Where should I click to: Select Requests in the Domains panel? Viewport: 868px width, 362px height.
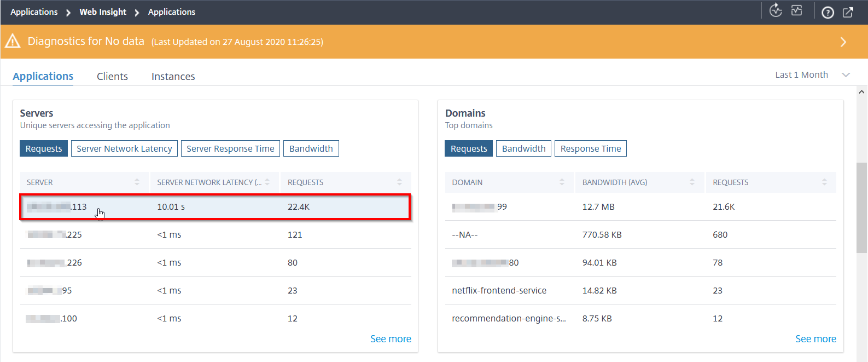[x=469, y=148]
